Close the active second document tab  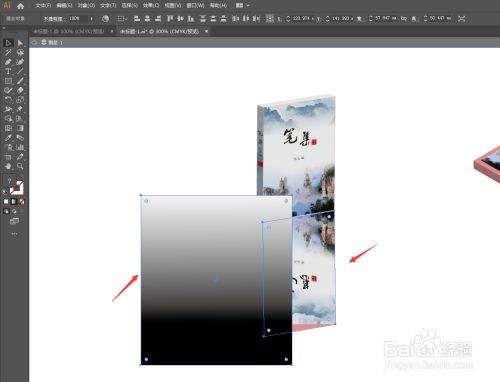pos(207,31)
